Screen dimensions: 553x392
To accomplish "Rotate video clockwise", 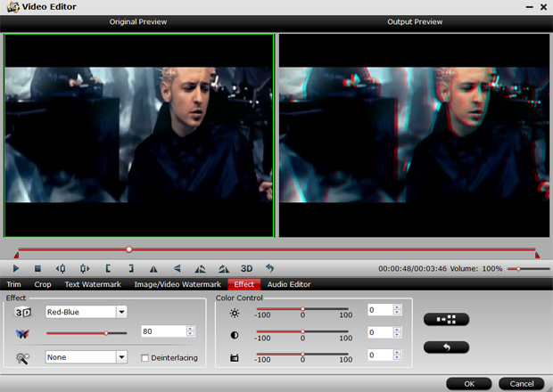I will click(x=224, y=269).
